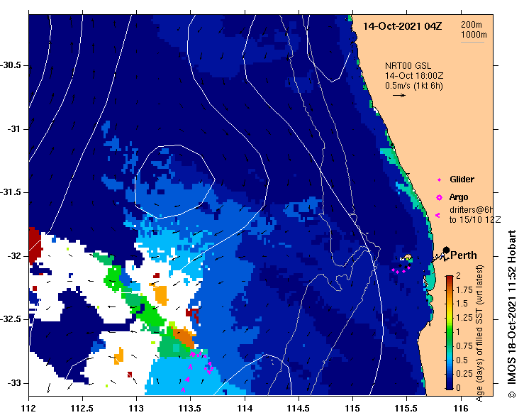Viewport: 524px width, 420px height.
Task: Click the magenta Argo circle legend symbol
Action: tap(439, 198)
